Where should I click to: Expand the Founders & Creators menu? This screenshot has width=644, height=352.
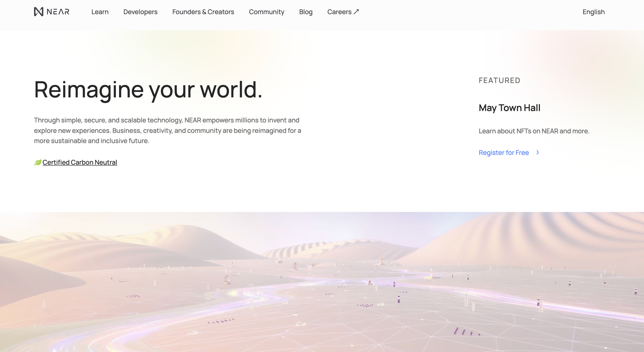click(203, 12)
